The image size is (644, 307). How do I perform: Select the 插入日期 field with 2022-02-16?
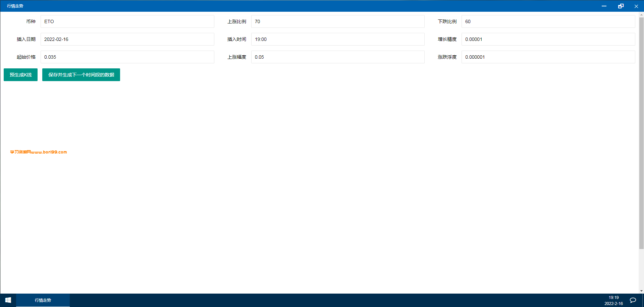tap(127, 39)
